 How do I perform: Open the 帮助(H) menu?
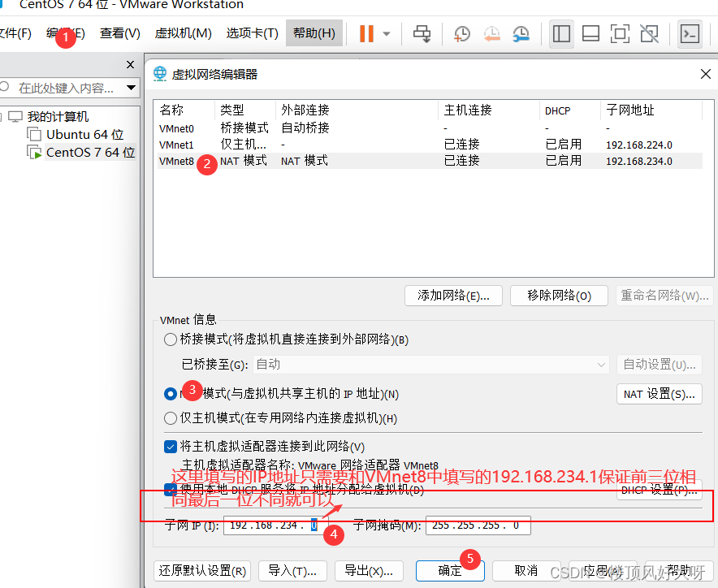pyautogui.click(x=314, y=33)
